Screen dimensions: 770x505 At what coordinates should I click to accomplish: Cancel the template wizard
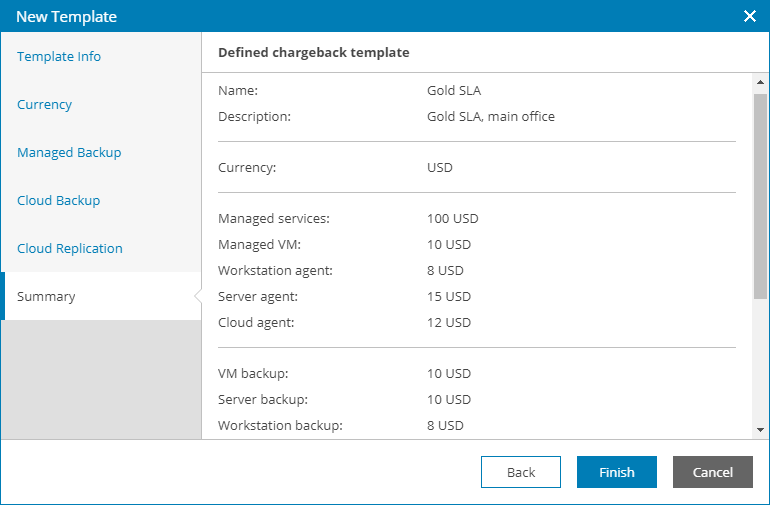(x=713, y=472)
